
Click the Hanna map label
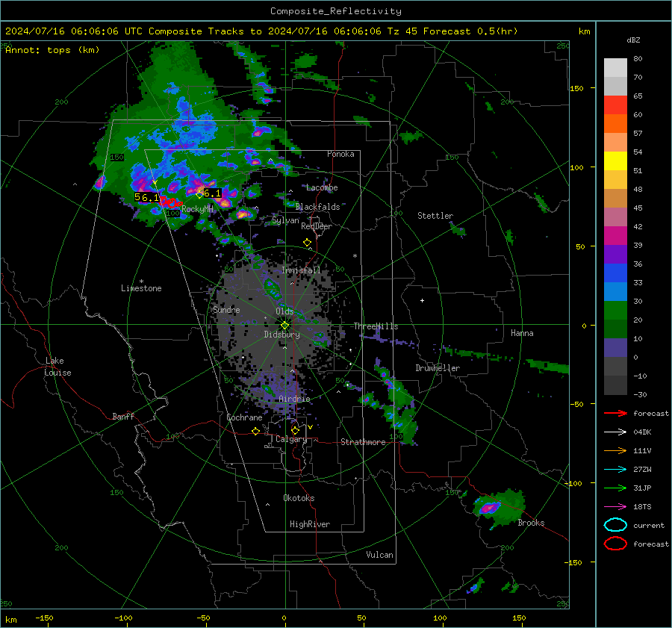click(522, 333)
